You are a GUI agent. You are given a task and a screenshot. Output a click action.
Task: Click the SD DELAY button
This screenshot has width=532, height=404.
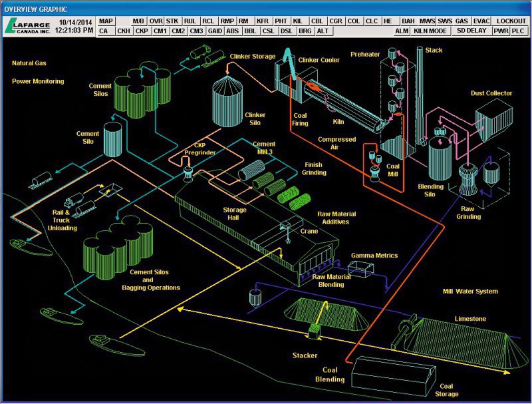[471, 31]
